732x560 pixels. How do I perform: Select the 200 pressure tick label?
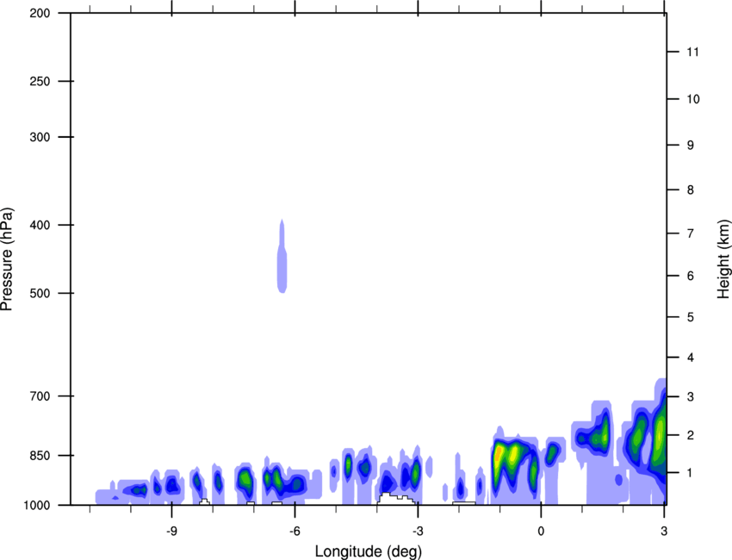tap(40, 13)
